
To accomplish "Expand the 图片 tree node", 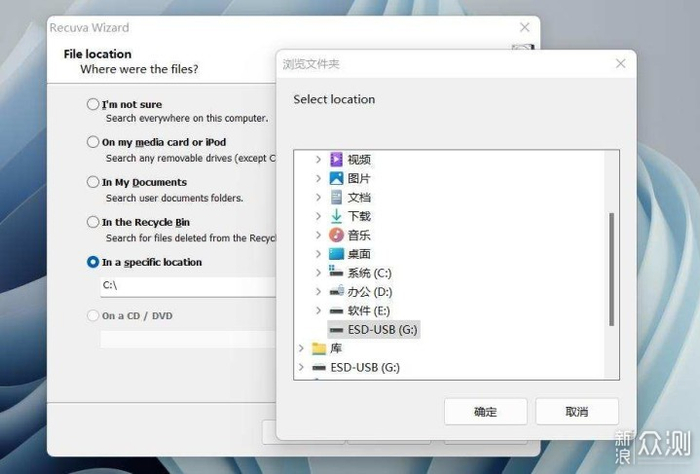I will click(318, 179).
